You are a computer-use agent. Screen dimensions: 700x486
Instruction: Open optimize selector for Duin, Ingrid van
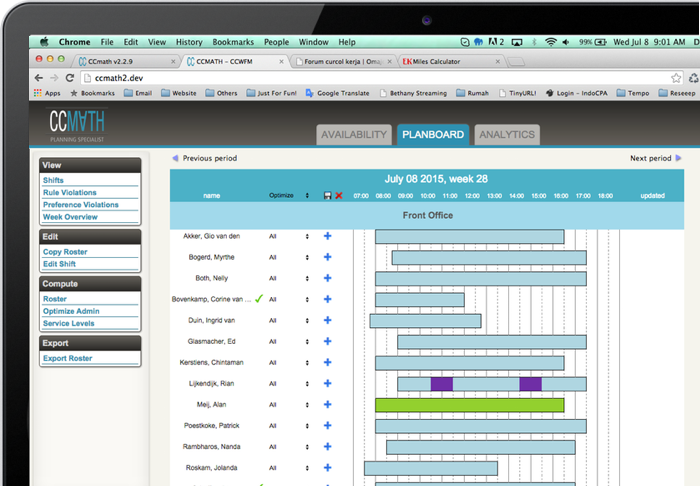(x=307, y=320)
